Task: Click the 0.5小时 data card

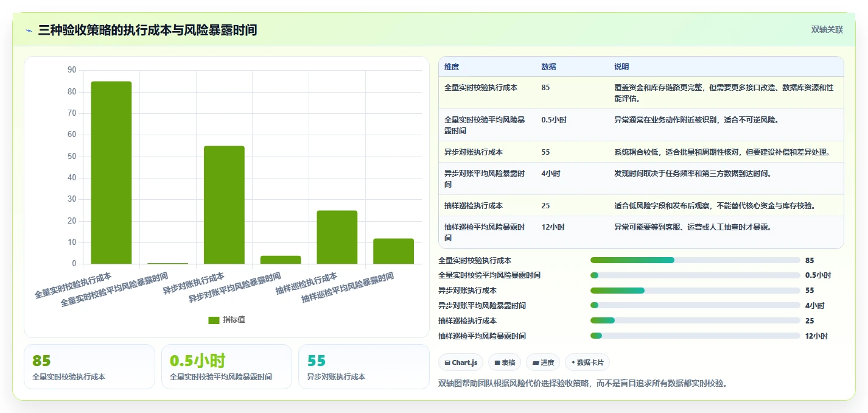Action: [x=227, y=367]
